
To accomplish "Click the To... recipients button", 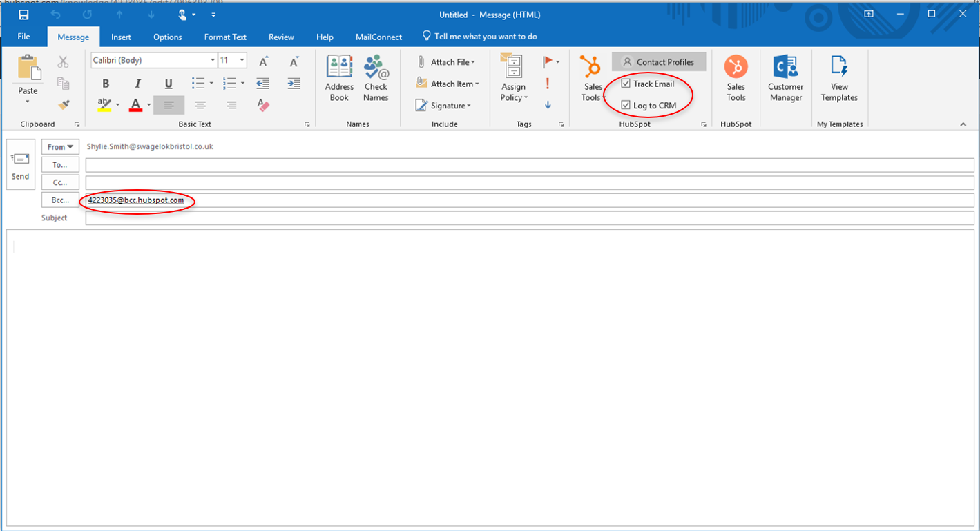I will 61,164.
